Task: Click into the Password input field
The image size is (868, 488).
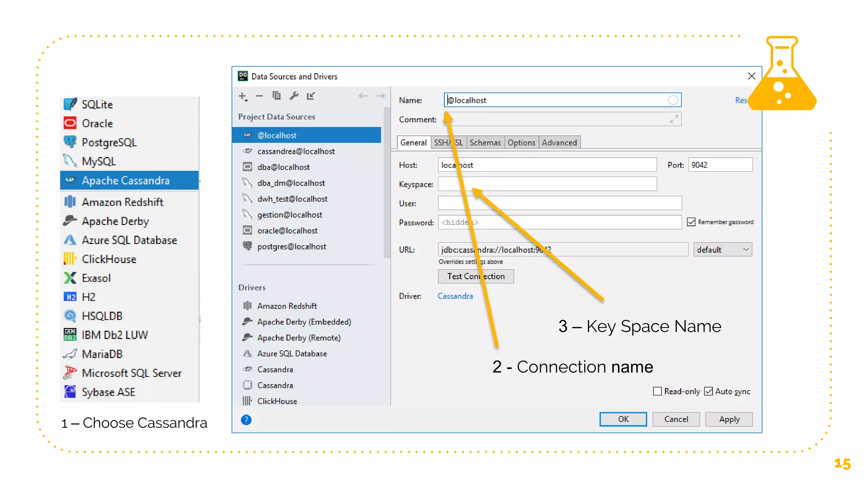Action: (x=559, y=222)
